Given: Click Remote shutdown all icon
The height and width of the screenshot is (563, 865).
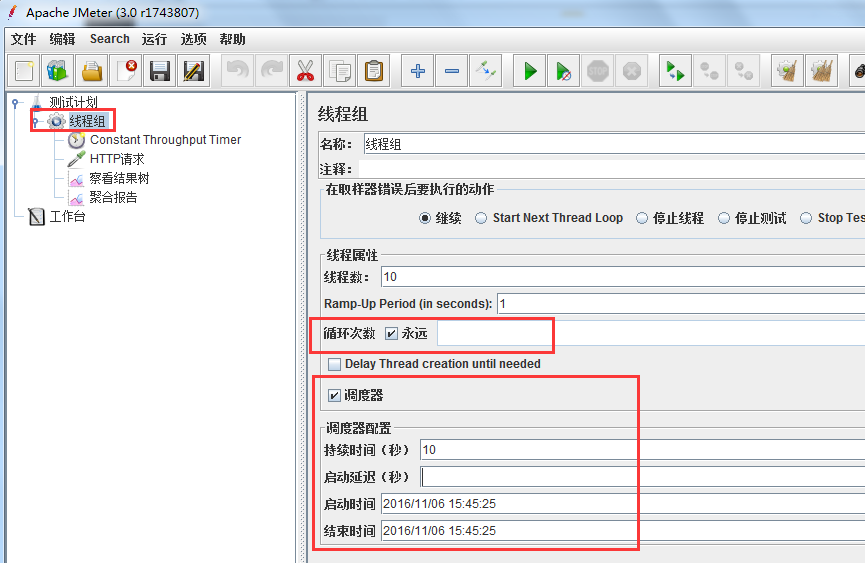Looking at the screenshot, I should tap(744, 71).
